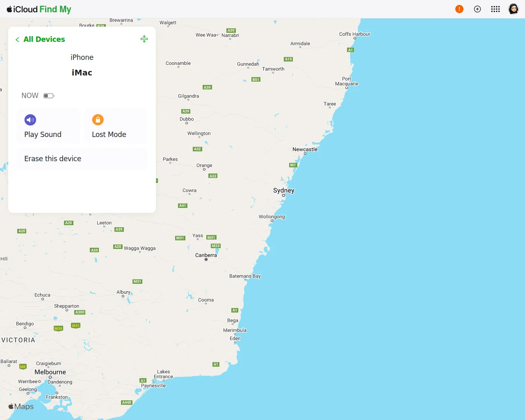Click the M1 highway shield near Newcastle
525x420 pixels.
coord(293,165)
